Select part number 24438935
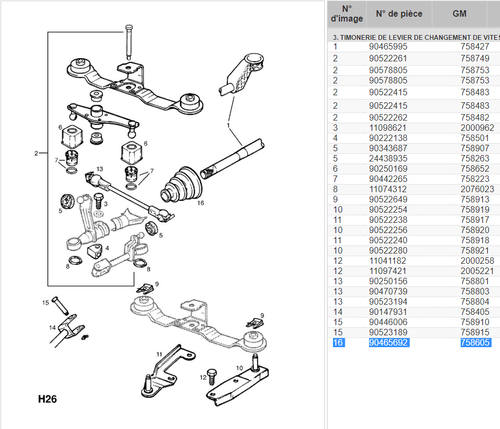Screen dimensions: 500x429 point(388,158)
